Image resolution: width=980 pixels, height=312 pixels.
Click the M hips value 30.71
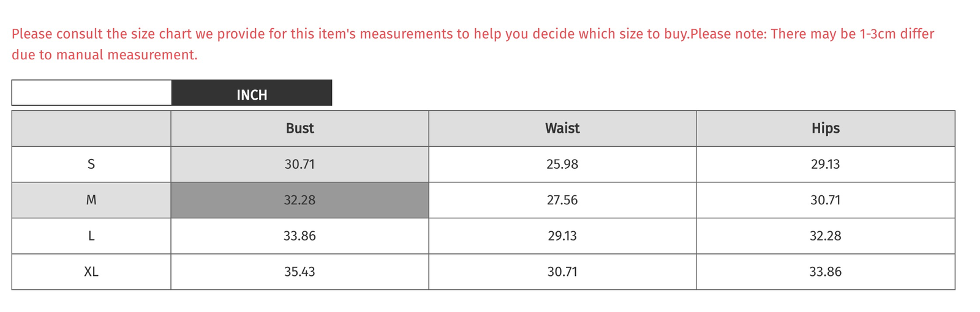coord(826,200)
